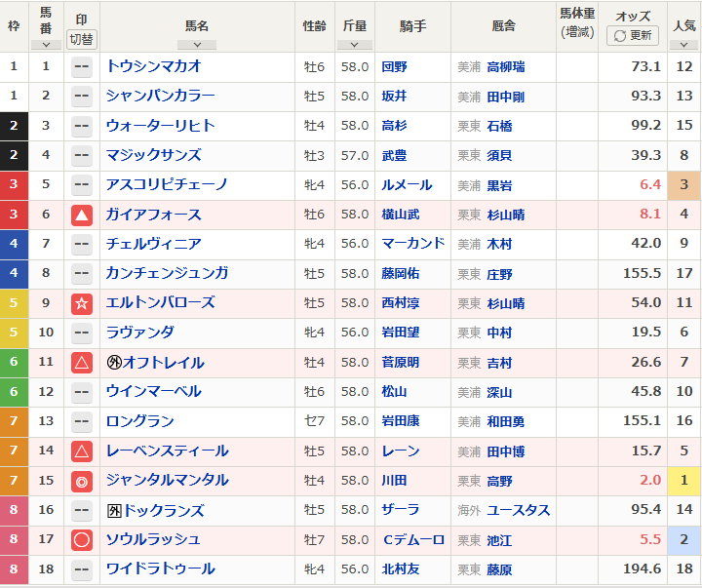Viewport: 702px width, 588px height.
Task: Open the 斤量 sort dropdown in header
Action: click(x=354, y=44)
